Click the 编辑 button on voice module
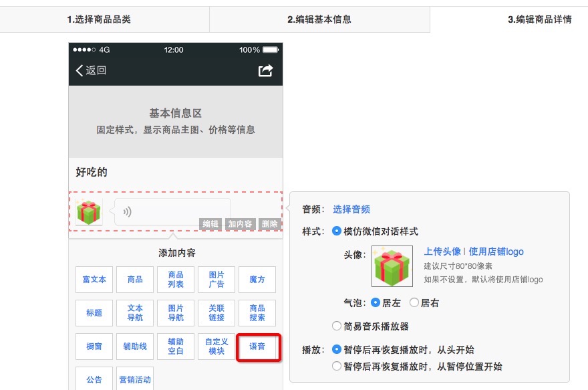This screenshot has width=588, height=390. [210, 224]
